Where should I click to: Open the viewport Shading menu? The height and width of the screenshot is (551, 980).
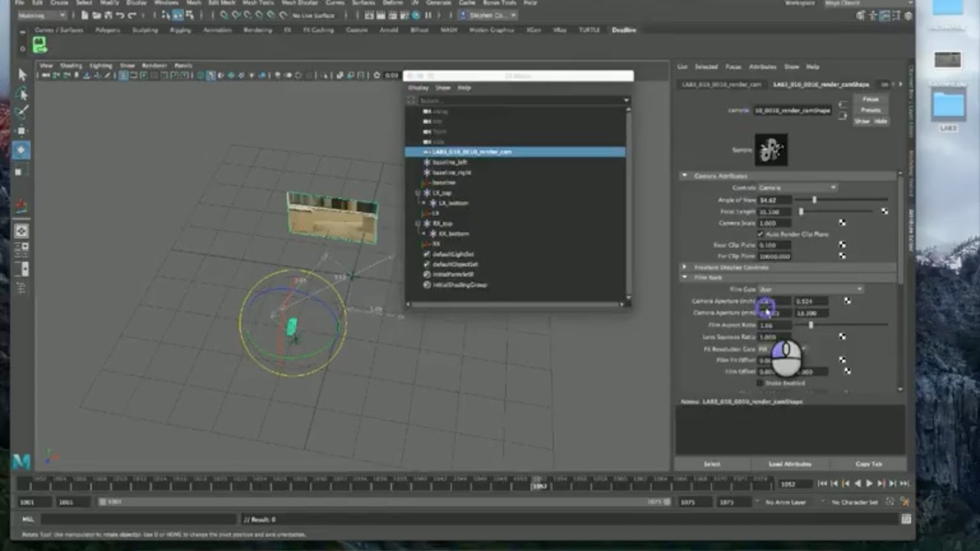70,66
